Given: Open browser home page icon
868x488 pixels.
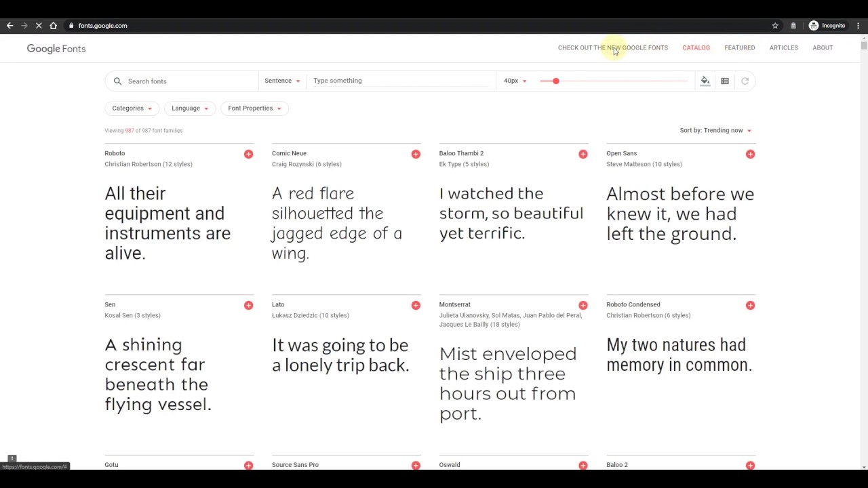Looking at the screenshot, I should (53, 26).
